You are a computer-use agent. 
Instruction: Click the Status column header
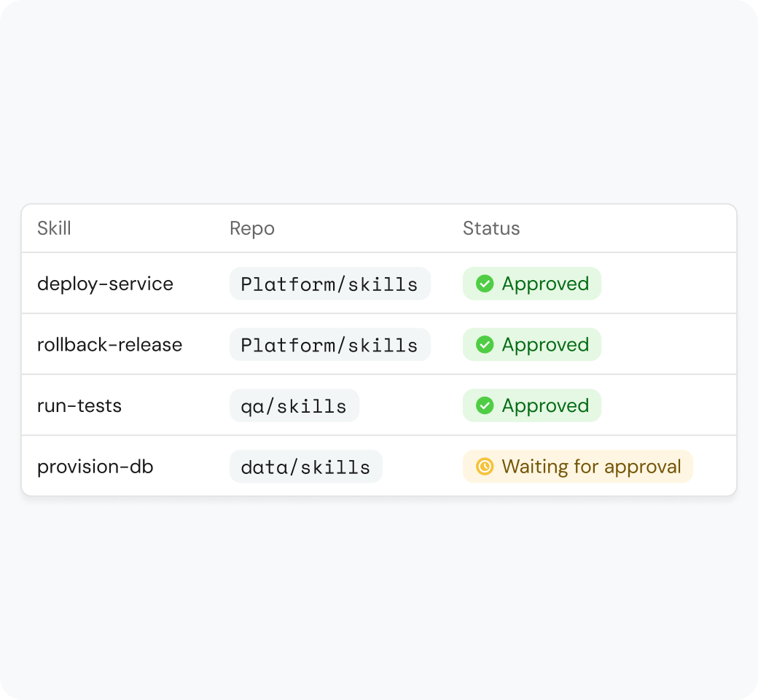pyautogui.click(x=491, y=227)
